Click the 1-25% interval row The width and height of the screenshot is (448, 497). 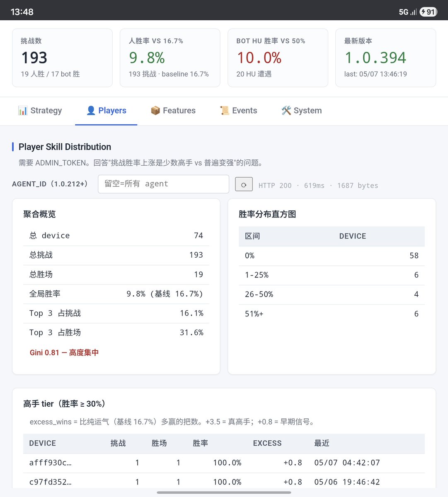pyautogui.click(x=332, y=275)
